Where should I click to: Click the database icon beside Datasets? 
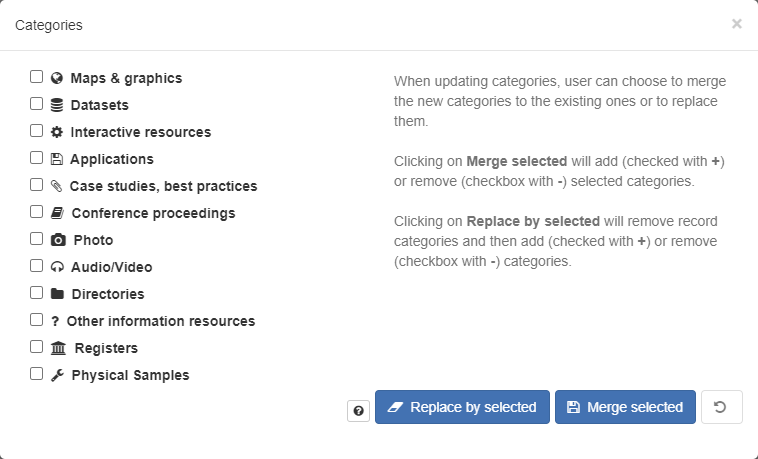(57, 105)
